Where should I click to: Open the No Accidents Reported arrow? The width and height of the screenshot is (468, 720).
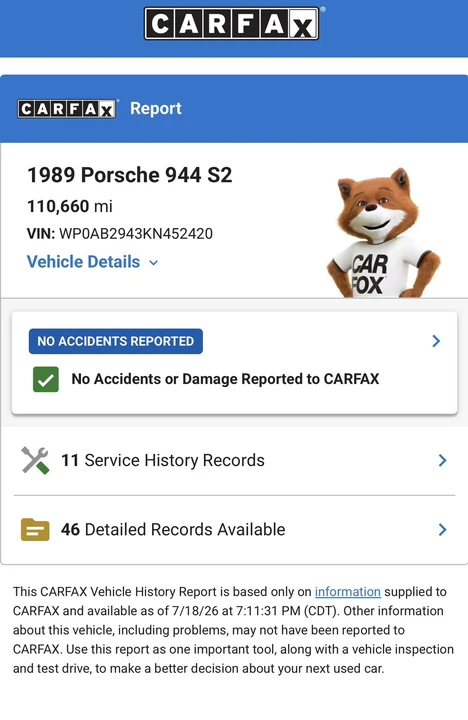pyautogui.click(x=436, y=341)
